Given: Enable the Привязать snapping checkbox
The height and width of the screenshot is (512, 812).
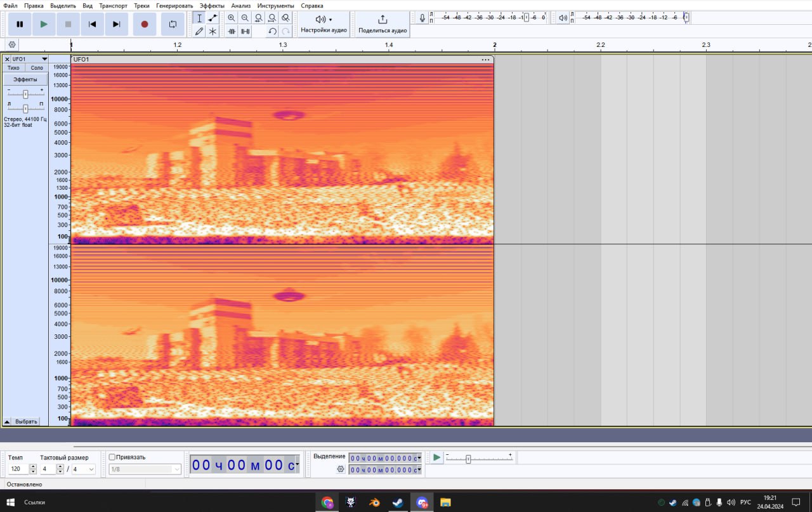Looking at the screenshot, I should (x=112, y=457).
